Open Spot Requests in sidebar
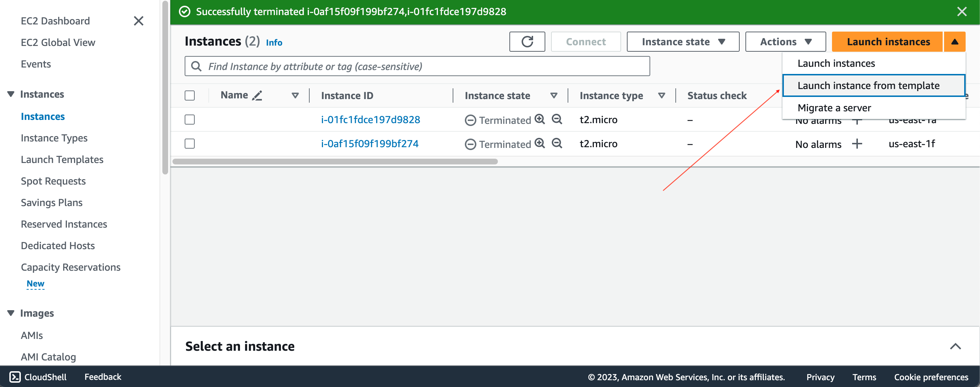Viewport: 980px width, 387px height. coord(53,181)
